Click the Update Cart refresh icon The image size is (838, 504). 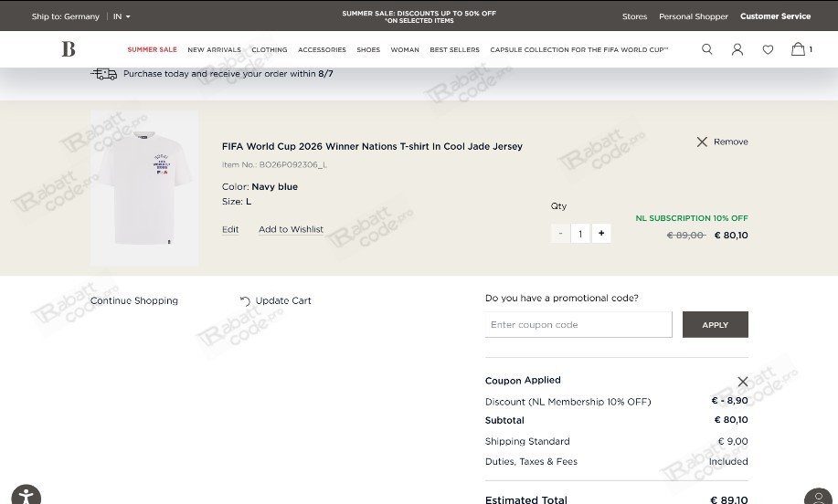(245, 301)
